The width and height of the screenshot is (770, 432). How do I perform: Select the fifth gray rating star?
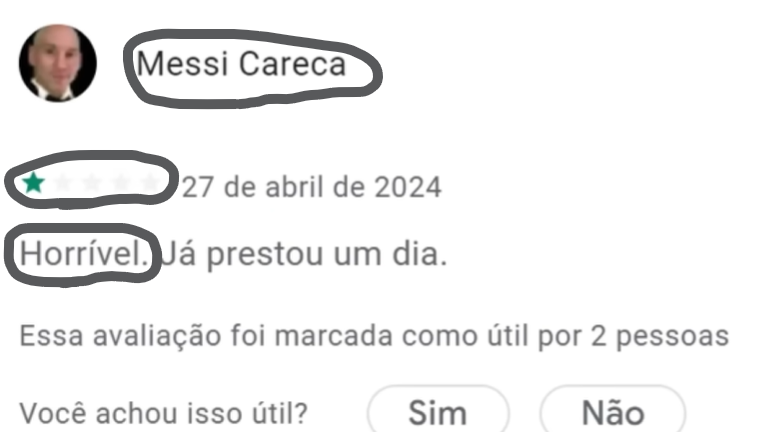click(150, 183)
